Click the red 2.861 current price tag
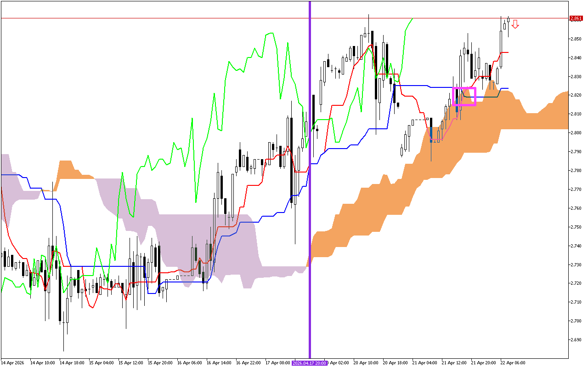Screen dimensions: 588x368 576,18
